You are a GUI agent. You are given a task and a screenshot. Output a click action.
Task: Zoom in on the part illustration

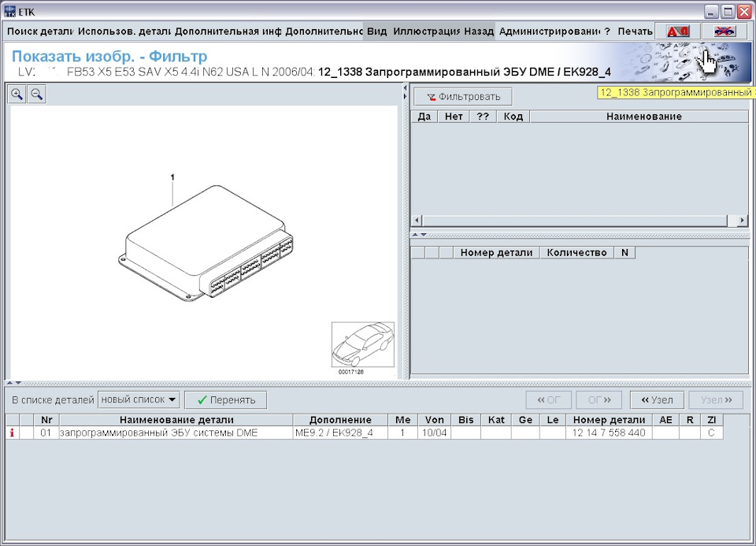[x=17, y=94]
